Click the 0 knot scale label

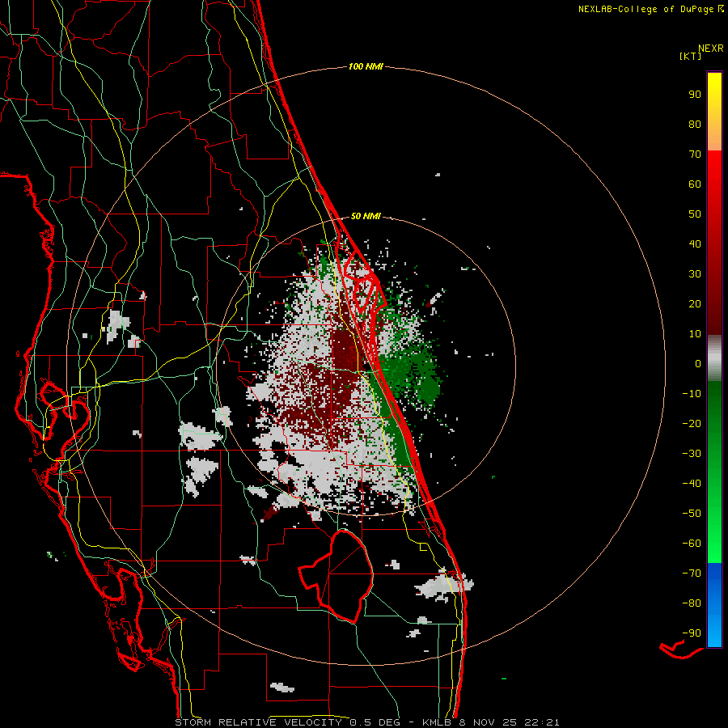click(698, 363)
